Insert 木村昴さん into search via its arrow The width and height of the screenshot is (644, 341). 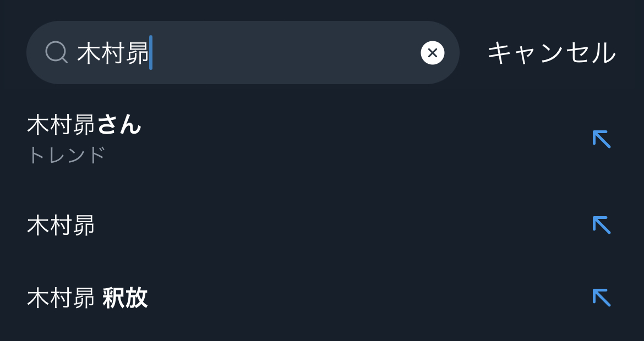pos(602,139)
